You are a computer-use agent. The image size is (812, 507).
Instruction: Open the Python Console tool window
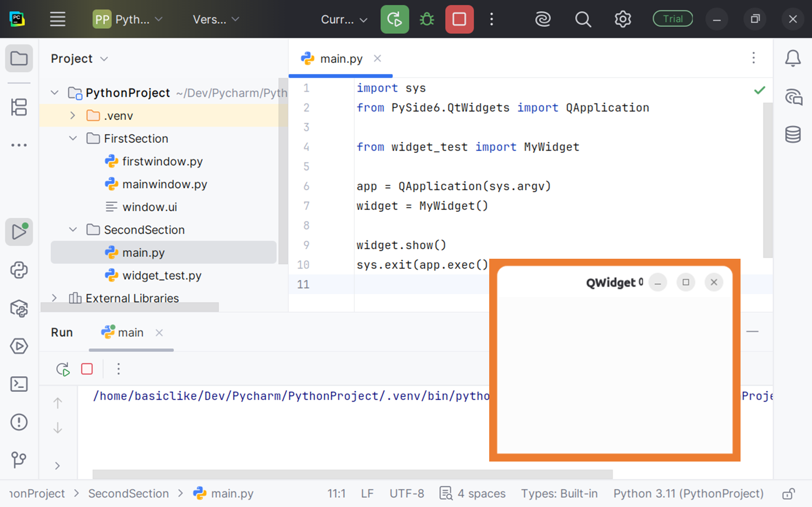point(19,270)
